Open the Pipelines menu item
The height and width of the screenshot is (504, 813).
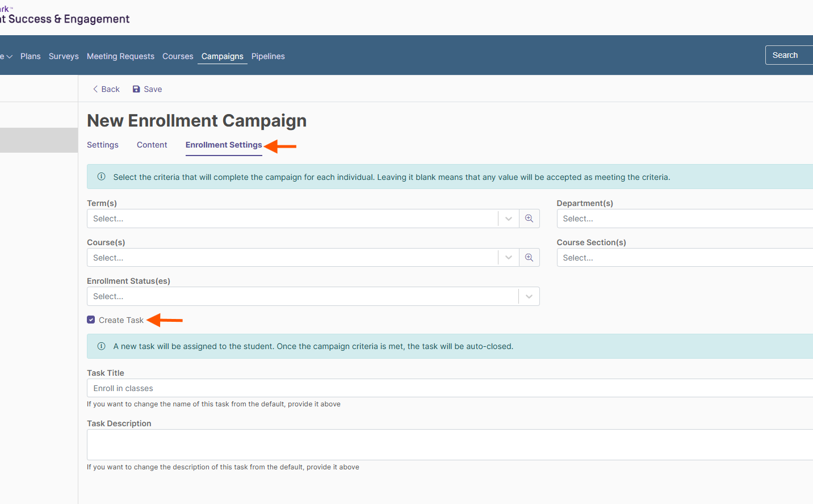[x=268, y=56]
